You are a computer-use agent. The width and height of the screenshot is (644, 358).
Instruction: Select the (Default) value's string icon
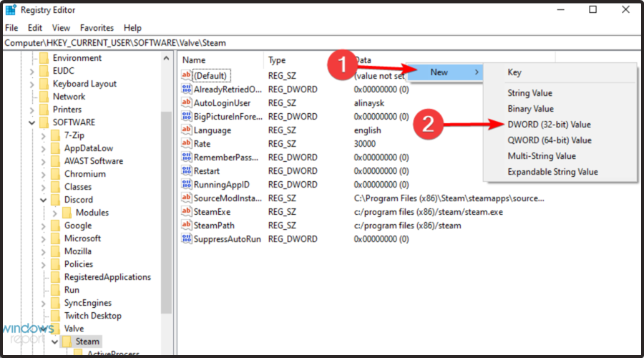[187, 75]
